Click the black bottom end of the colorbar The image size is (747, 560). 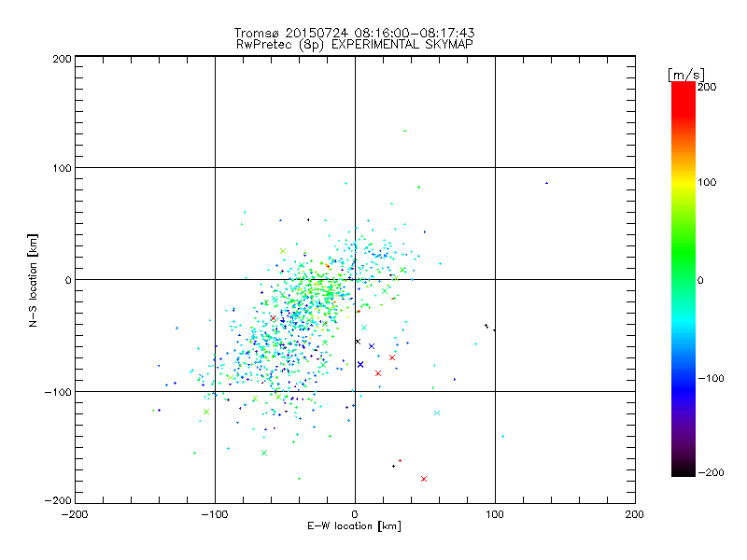[684, 470]
